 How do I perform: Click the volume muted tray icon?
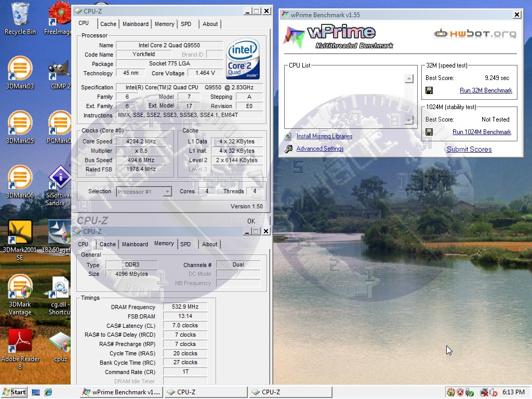(494, 393)
